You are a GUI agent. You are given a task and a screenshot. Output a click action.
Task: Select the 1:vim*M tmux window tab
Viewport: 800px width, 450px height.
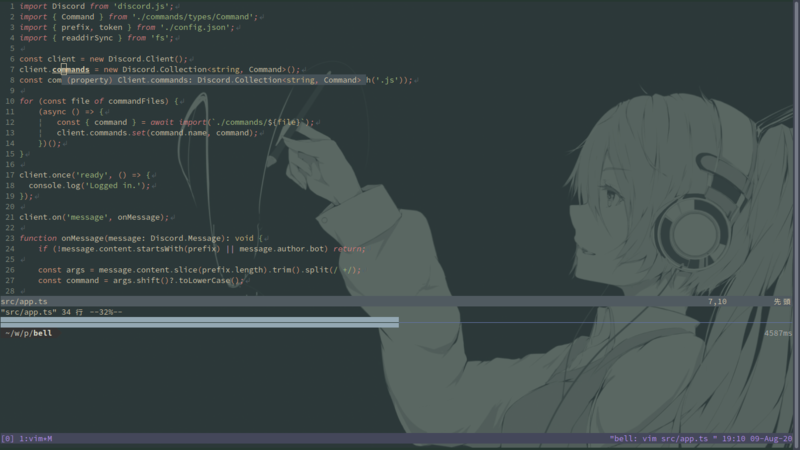coord(36,438)
